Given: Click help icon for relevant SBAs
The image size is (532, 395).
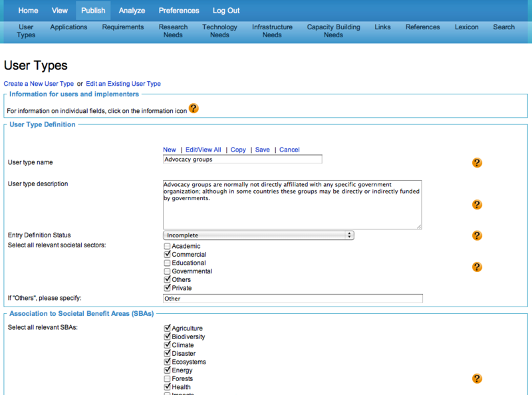Looking at the screenshot, I should coord(477,378).
